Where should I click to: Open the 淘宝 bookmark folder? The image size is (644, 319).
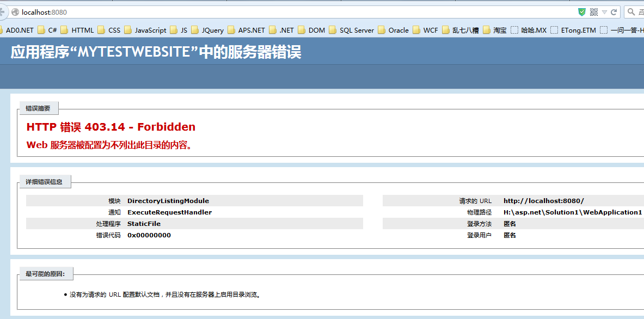[495, 30]
